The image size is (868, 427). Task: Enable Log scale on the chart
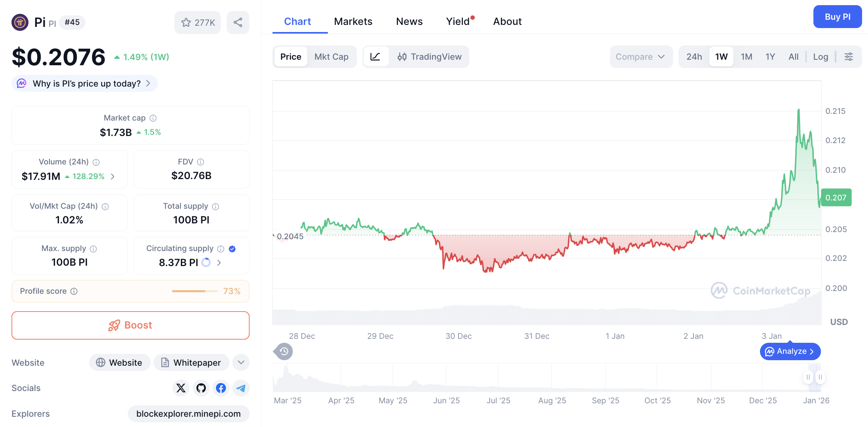point(821,57)
